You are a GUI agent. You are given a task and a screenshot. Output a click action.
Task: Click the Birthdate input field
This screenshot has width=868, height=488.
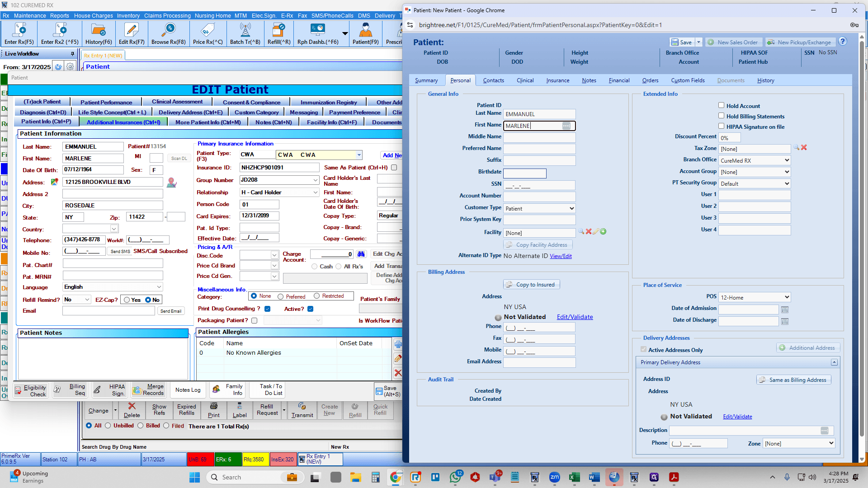pyautogui.click(x=524, y=174)
